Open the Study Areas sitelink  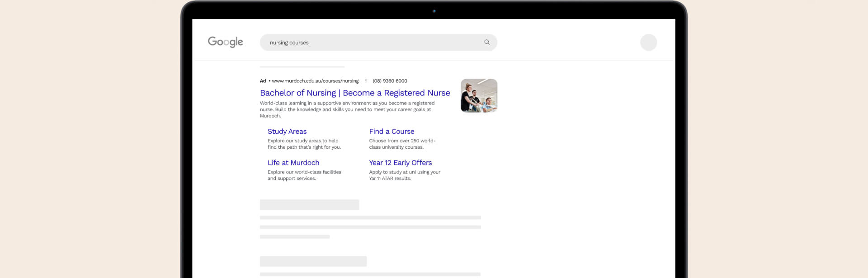tap(287, 132)
